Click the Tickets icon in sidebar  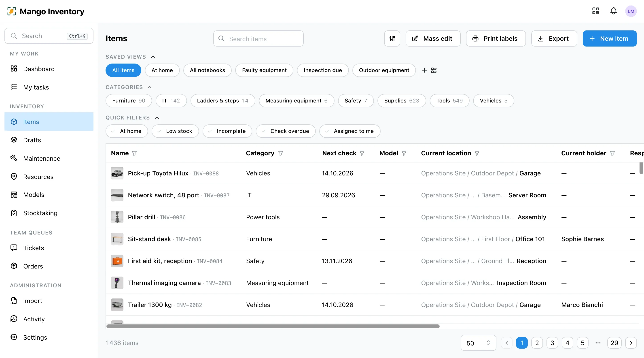click(x=14, y=248)
